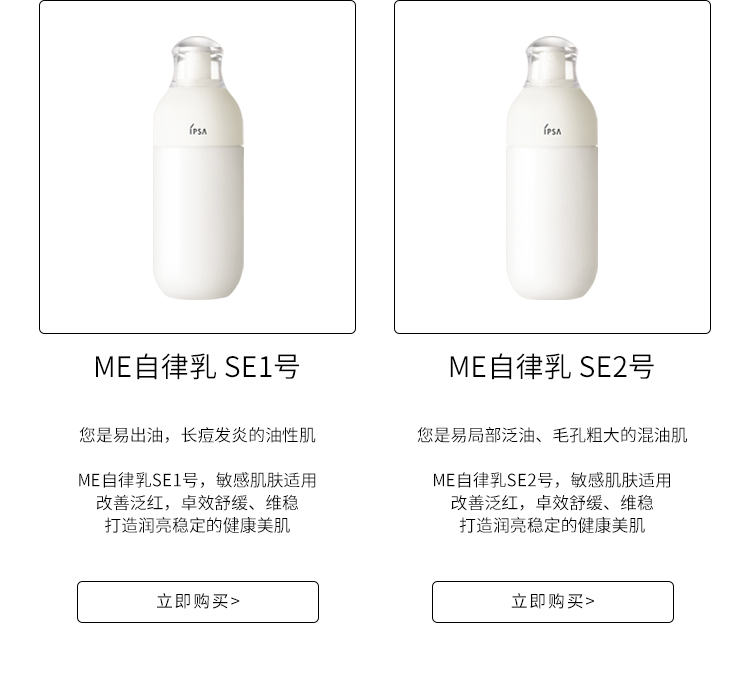
Task: Click the SE2 buy now button
Action: (552, 602)
